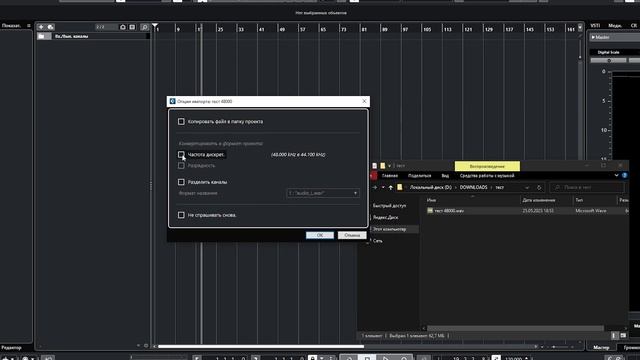Click the Stop transport button

click(367, 358)
